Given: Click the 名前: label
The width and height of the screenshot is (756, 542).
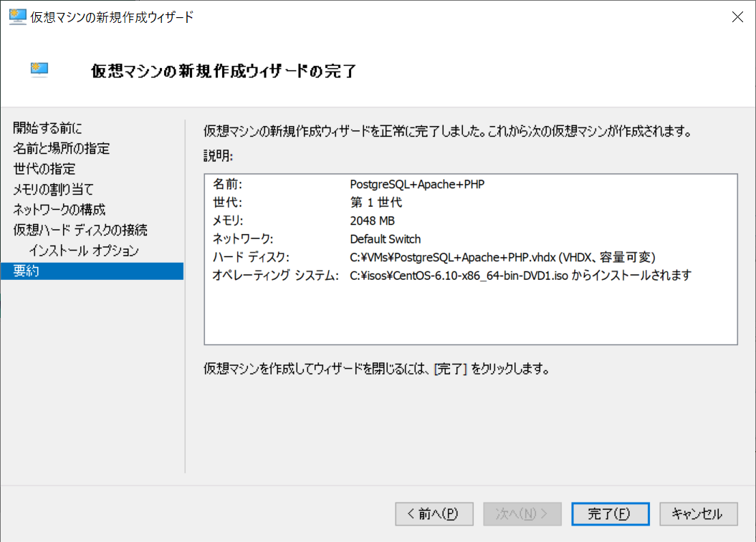Looking at the screenshot, I should click(228, 185).
